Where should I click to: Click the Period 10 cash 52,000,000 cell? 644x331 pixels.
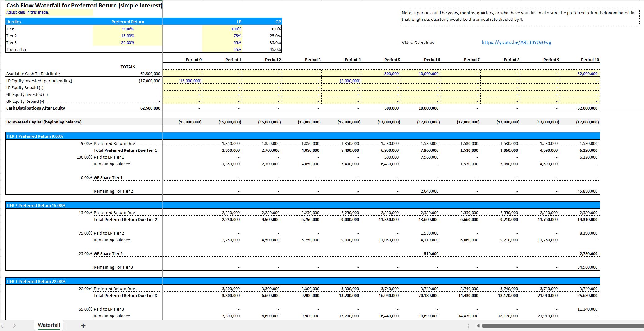pos(588,74)
